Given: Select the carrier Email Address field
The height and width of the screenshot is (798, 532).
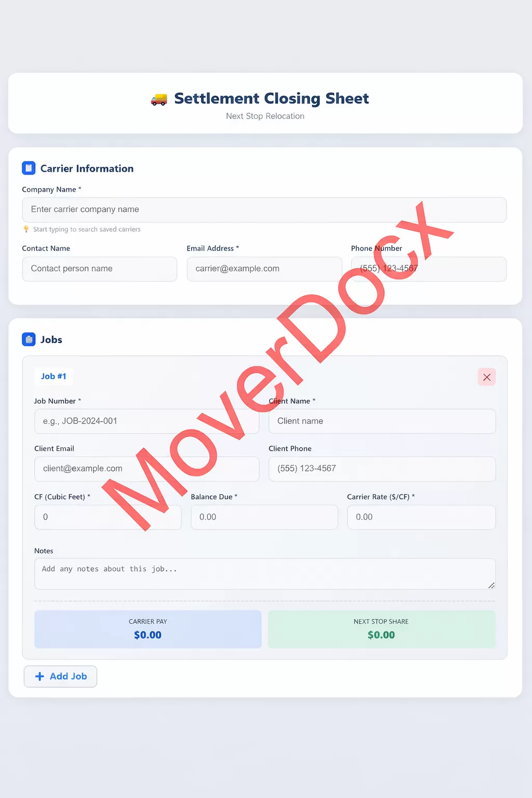Looking at the screenshot, I should click(x=264, y=269).
